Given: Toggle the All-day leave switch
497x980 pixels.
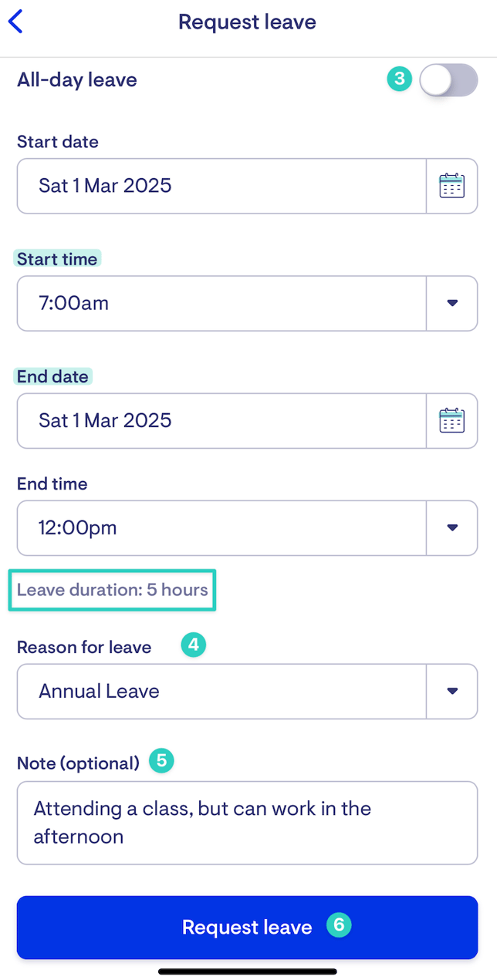Looking at the screenshot, I should click(448, 80).
